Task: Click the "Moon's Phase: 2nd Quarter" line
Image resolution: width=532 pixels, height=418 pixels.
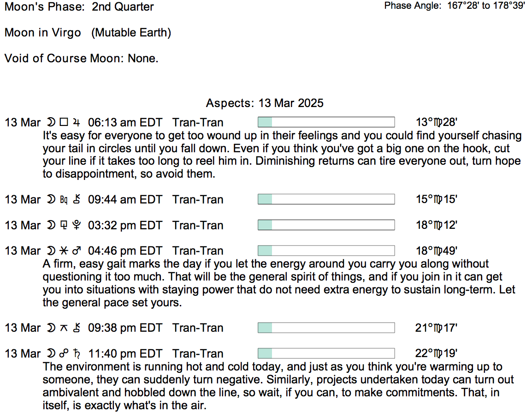Action: [79, 7]
